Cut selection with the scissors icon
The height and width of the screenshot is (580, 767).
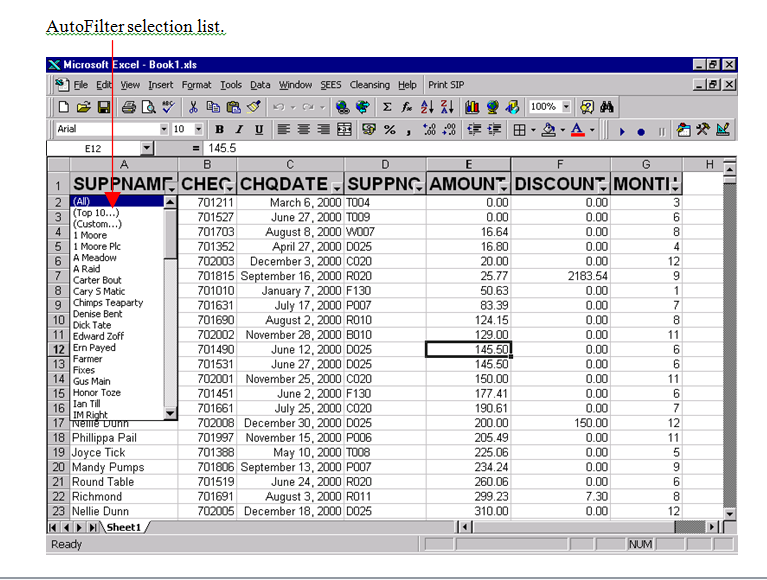194,107
